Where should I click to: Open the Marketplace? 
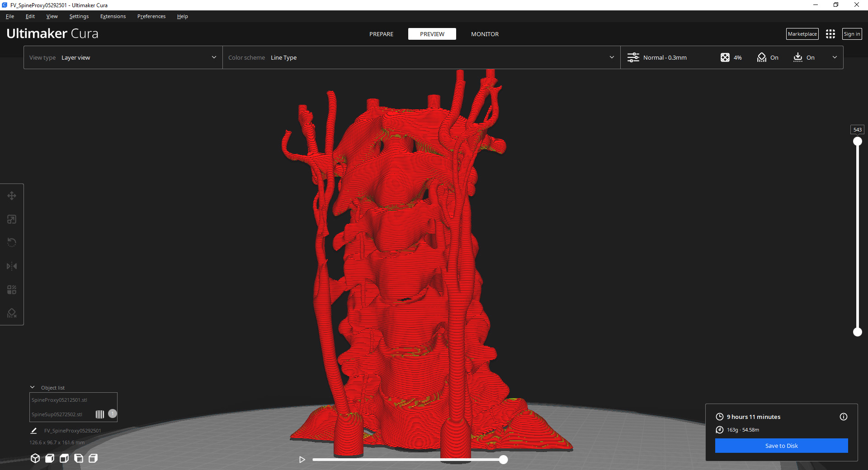tap(802, 34)
